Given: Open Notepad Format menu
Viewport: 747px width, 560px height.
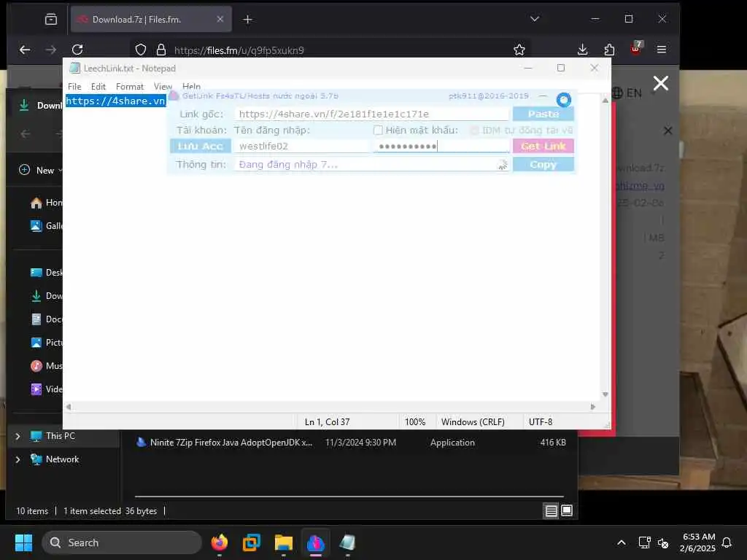Looking at the screenshot, I should click(x=130, y=86).
